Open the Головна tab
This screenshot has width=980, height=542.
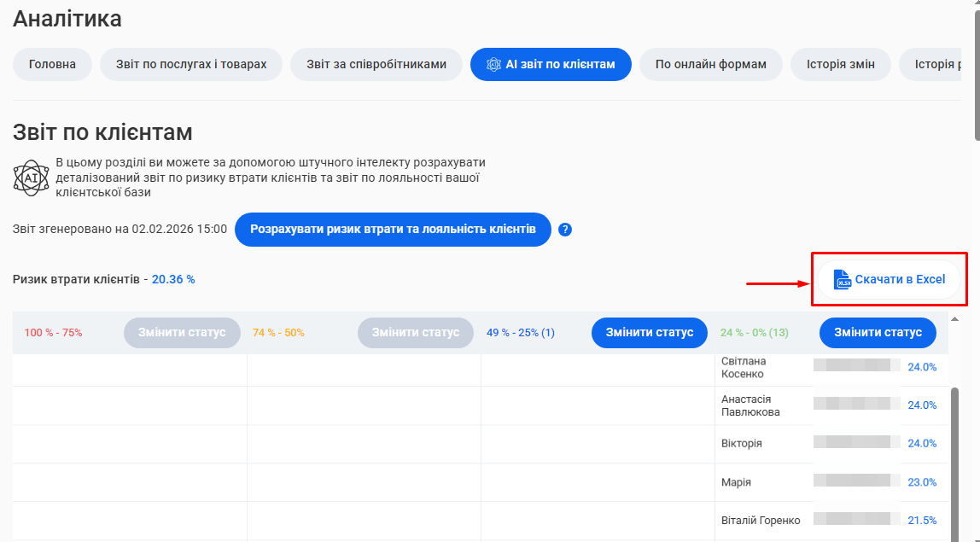tap(52, 64)
